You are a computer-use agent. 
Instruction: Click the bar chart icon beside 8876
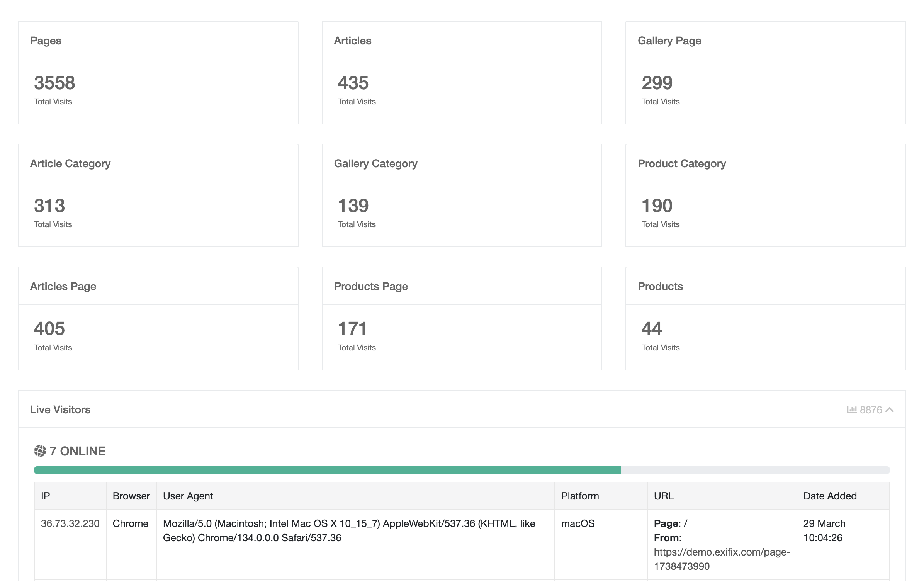851,409
